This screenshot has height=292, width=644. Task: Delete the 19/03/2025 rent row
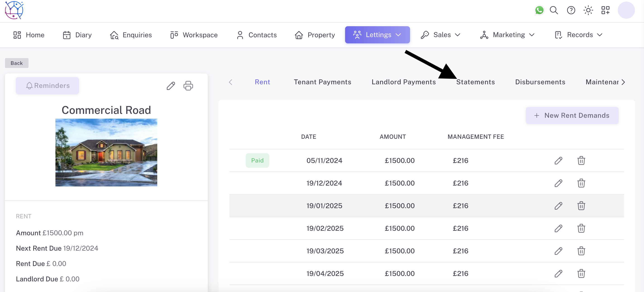point(581,251)
